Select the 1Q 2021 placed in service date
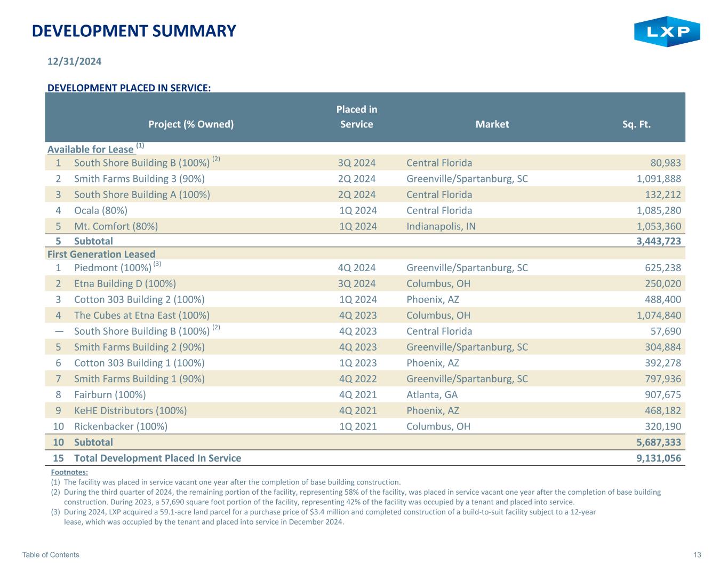 358,426
